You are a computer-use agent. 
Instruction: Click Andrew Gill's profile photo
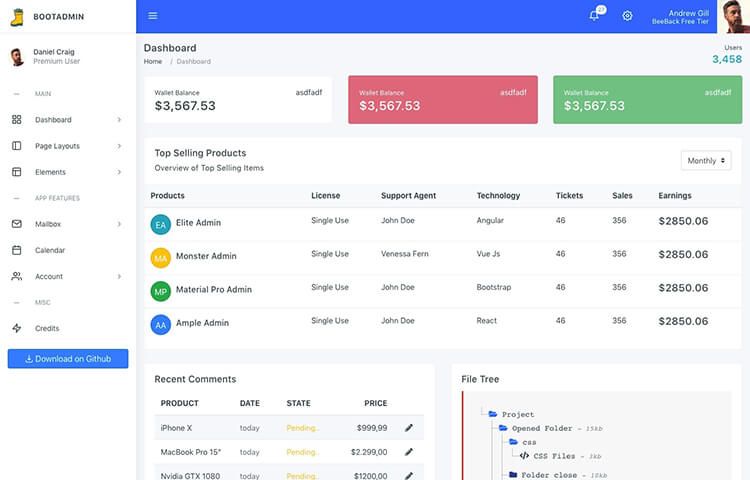[x=735, y=17]
